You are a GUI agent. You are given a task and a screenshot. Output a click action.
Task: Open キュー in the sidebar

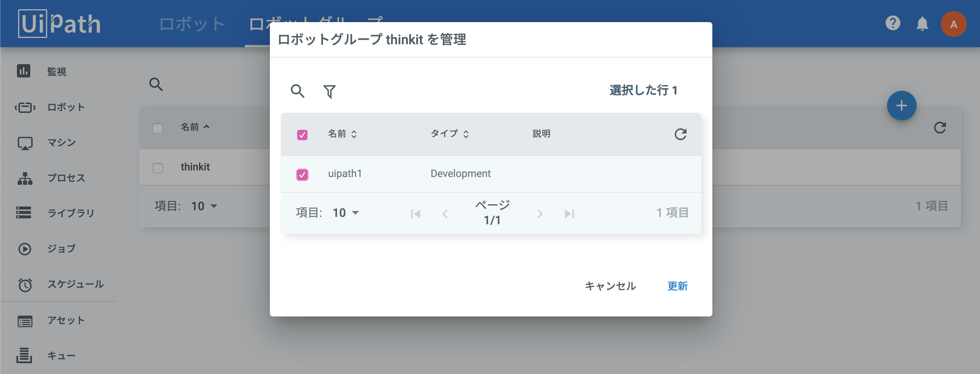(61, 356)
